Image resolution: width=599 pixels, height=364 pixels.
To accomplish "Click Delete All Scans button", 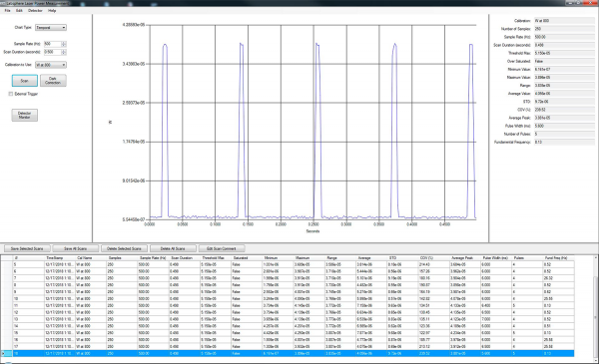I will 173,248.
